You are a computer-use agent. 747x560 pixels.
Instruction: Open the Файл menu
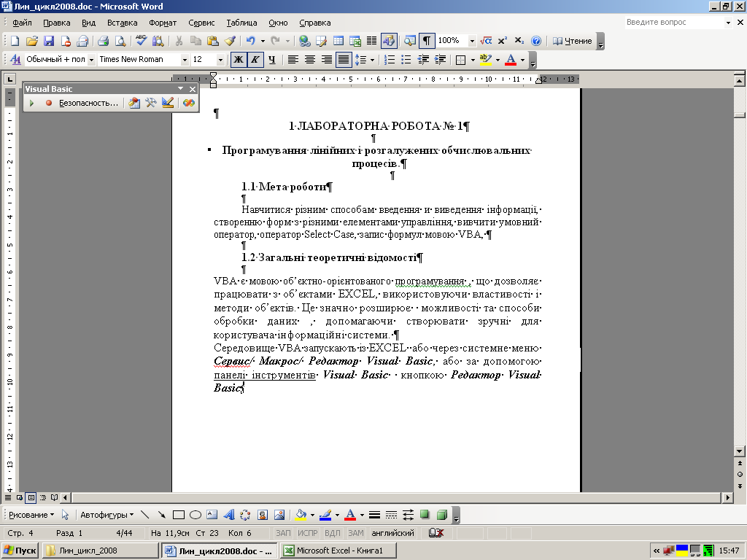(x=22, y=23)
